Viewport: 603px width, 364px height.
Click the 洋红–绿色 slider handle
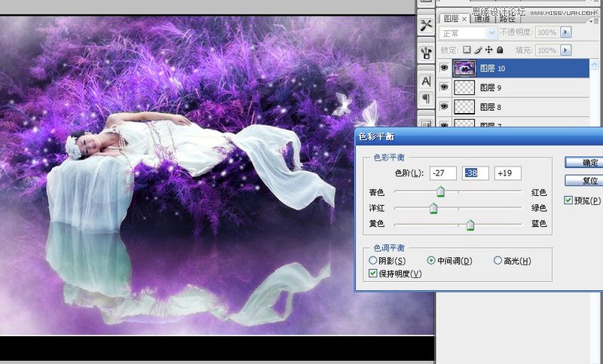point(433,208)
